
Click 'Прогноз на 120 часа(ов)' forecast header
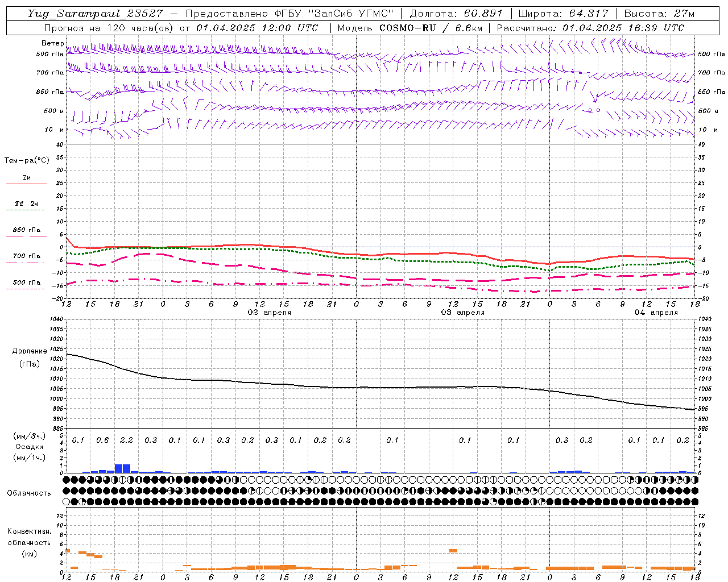[109, 28]
